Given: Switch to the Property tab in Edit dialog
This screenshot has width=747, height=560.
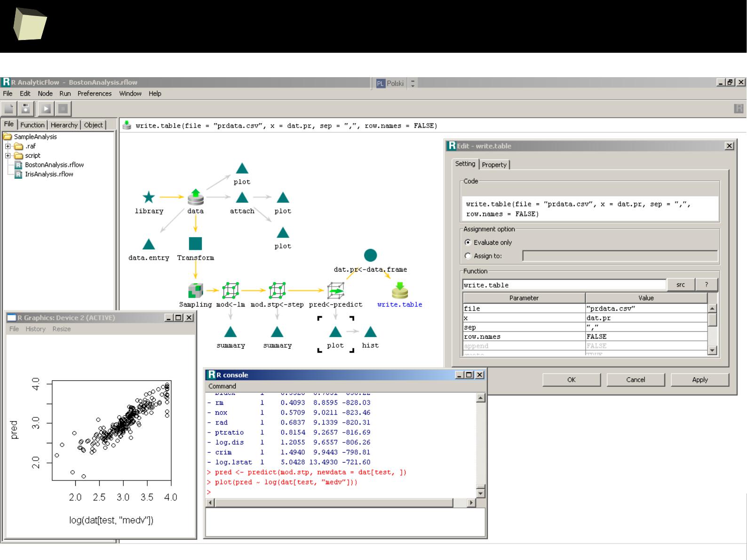Looking at the screenshot, I should [x=494, y=165].
